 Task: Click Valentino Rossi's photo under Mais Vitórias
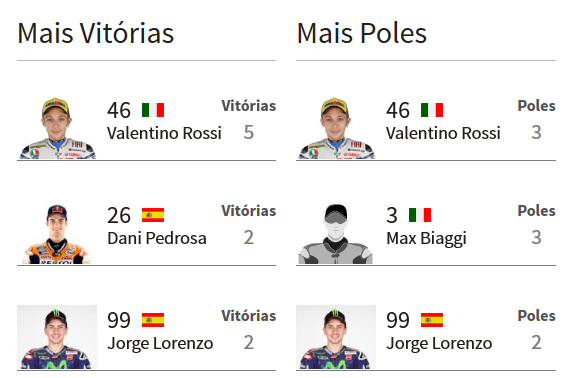point(57,128)
